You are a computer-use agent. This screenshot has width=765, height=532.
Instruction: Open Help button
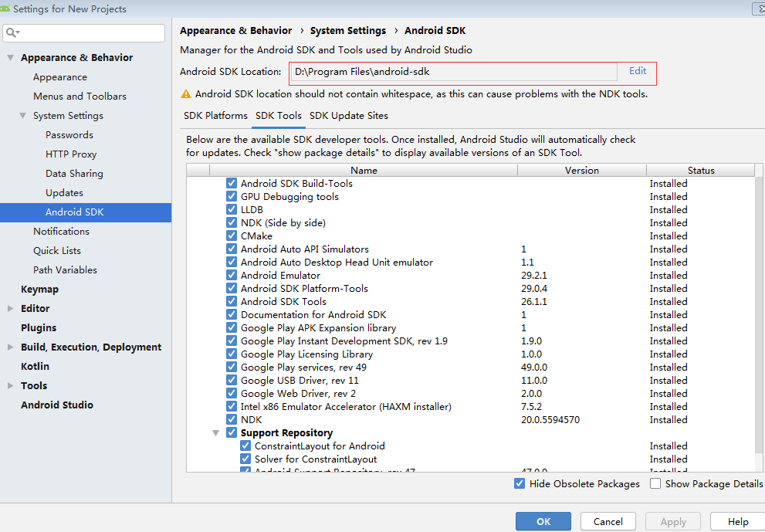pyautogui.click(x=738, y=522)
